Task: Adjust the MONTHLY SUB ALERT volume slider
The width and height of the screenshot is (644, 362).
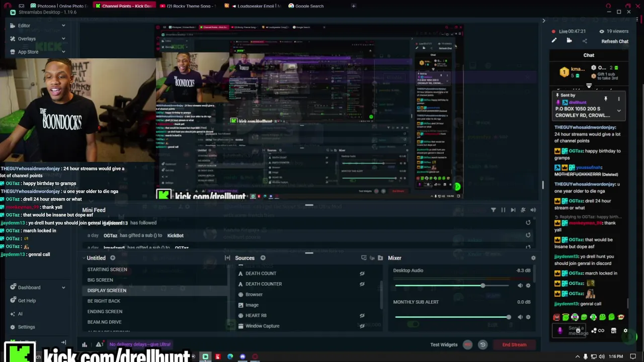Action: tap(452, 317)
